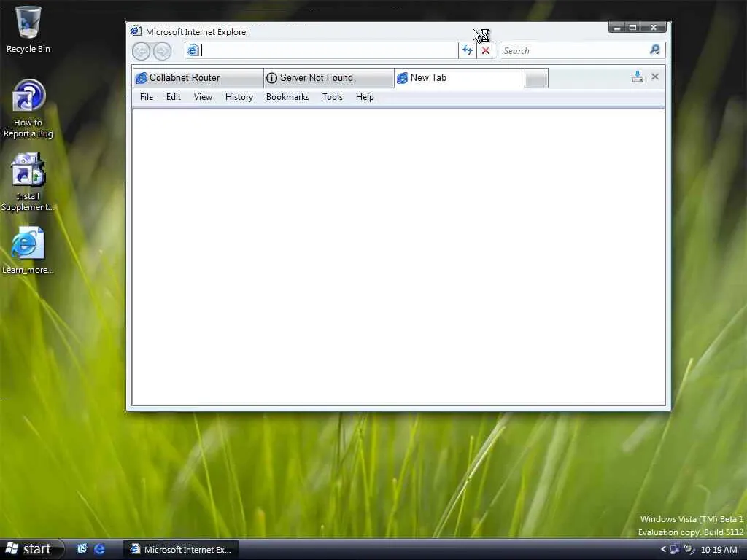Click the network tray icon
The height and width of the screenshot is (560, 747).
coord(675,550)
